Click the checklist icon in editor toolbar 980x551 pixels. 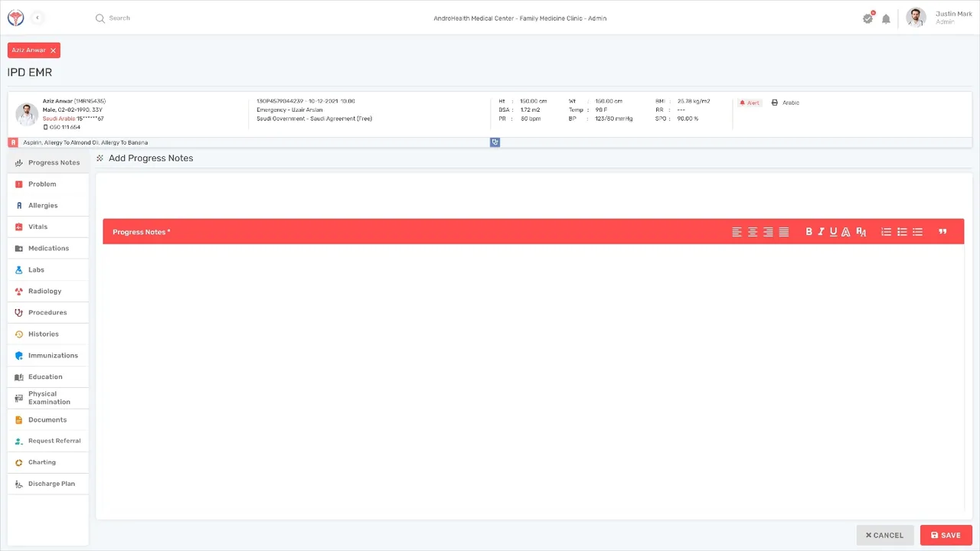pos(917,232)
